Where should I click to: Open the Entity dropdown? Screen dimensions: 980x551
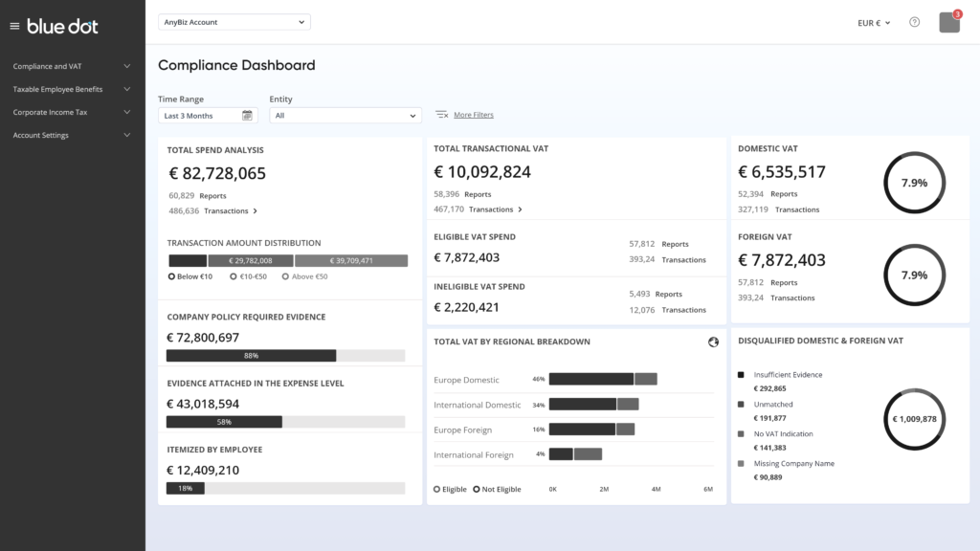pyautogui.click(x=345, y=116)
